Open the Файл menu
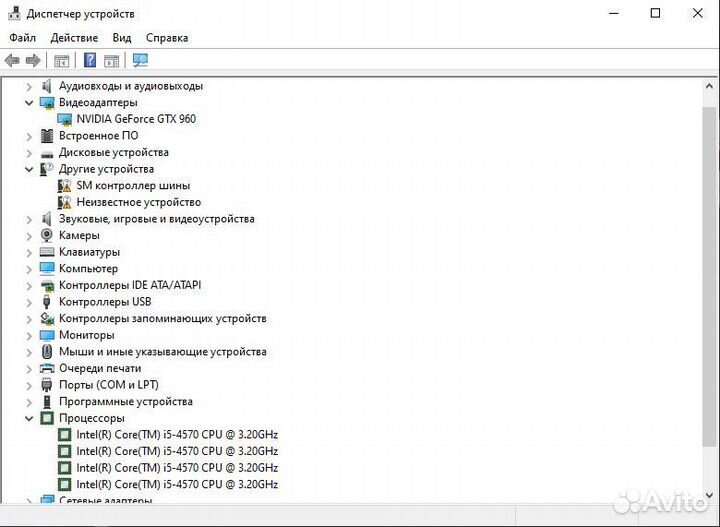720x527 pixels. (23, 38)
